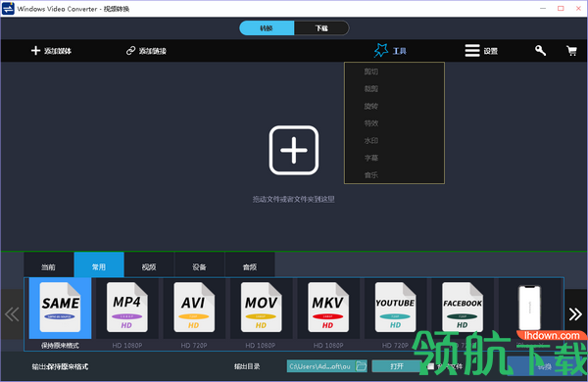Screen dimensions: 588x382
Task: Select 剪切 from the tools menu
Action: [x=371, y=72]
